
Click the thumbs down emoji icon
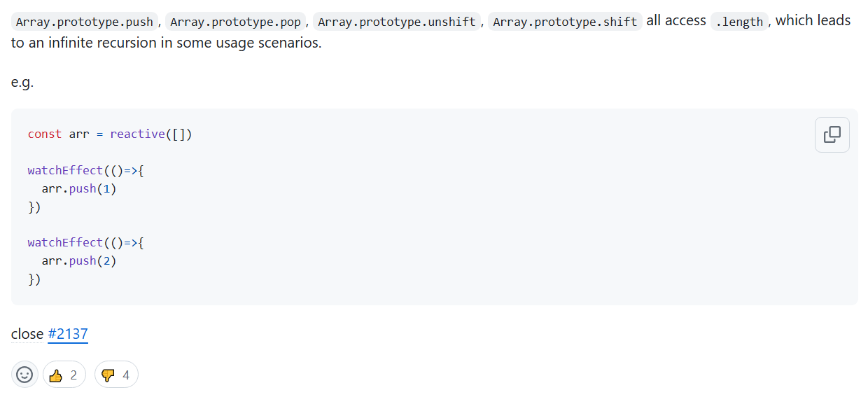click(108, 375)
